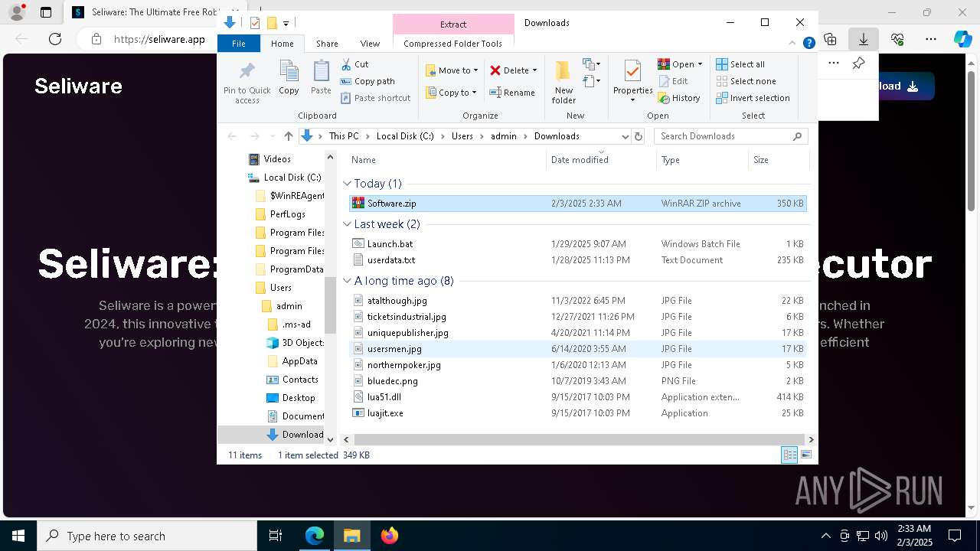Click Select all

tap(740, 64)
